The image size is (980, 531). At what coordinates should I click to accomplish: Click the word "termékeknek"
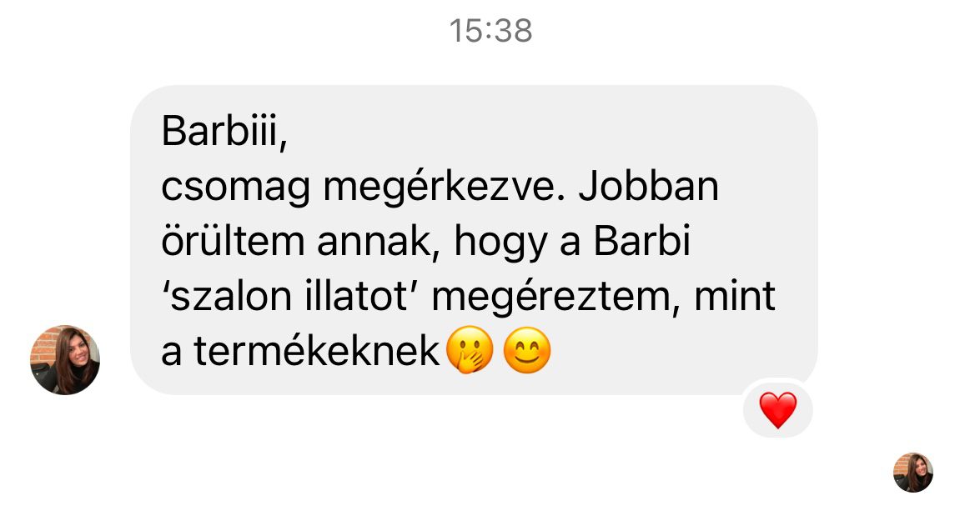pos(317,351)
